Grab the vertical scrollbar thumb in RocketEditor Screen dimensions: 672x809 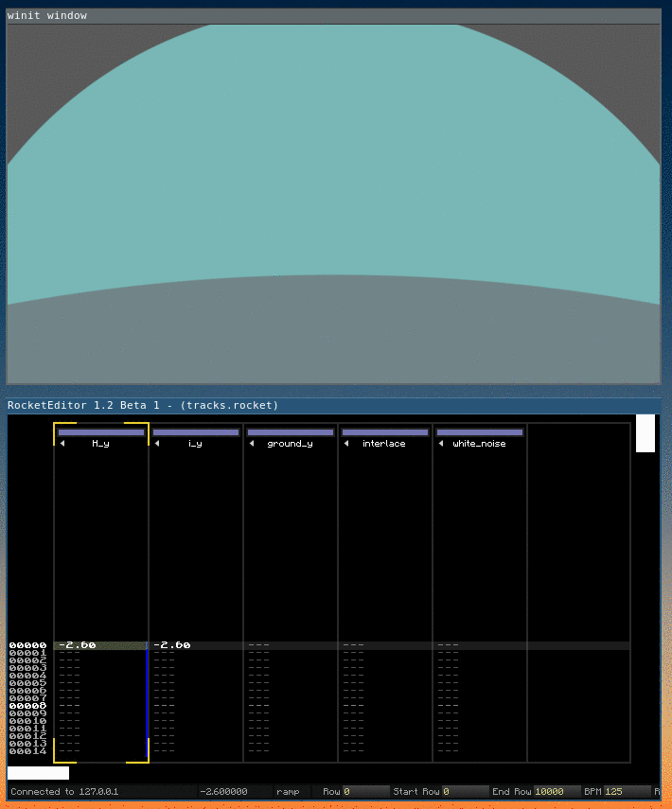point(645,433)
